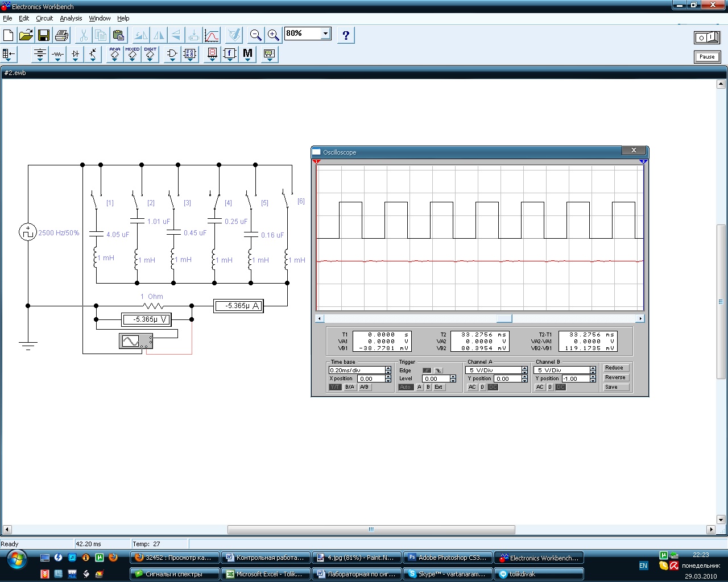Viewport: 728px width, 582px height.
Task: Zoom out of the schematic
Action: point(256,35)
